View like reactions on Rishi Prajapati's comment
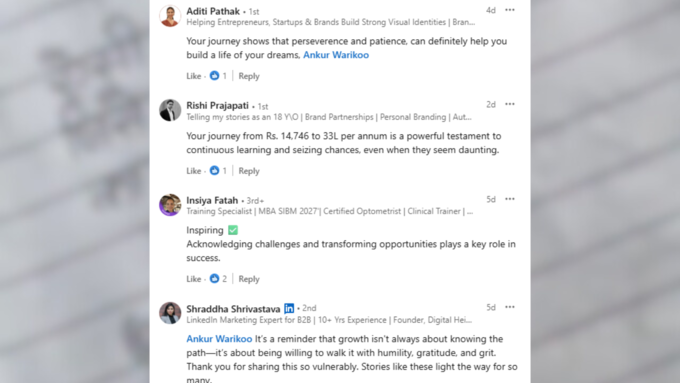Viewport: 680px width, 383px height. coord(219,170)
